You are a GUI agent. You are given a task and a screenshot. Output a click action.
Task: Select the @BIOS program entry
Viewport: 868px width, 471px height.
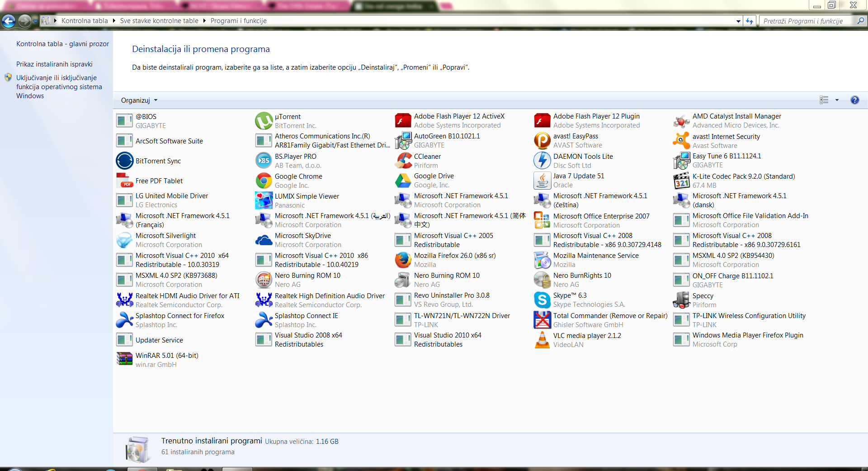click(184, 121)
